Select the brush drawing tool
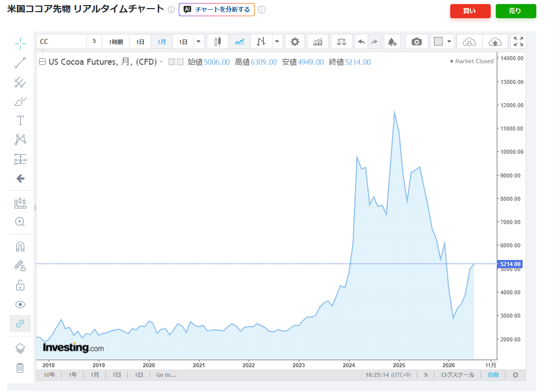The image size is (554, 392). 20,102
